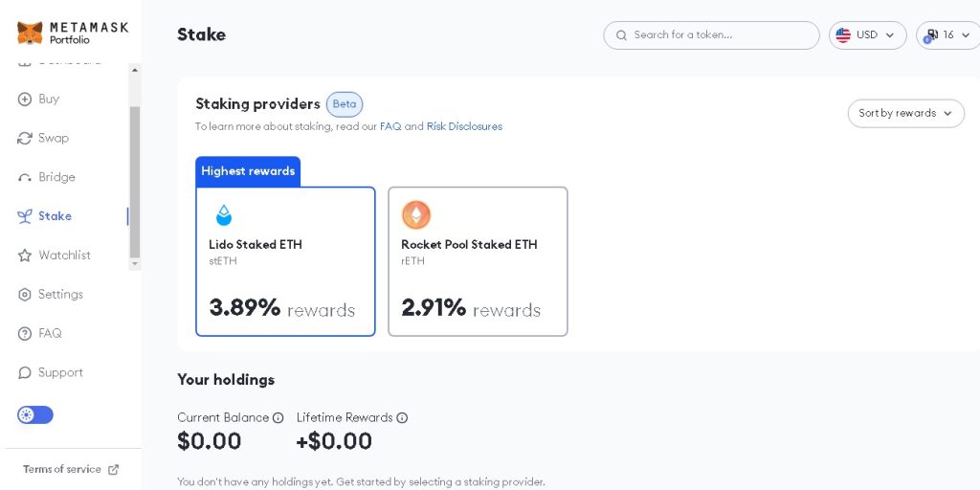Open the Watchlist page from sidebar
This screenshot has height=490, width=980.
point(64,256)
